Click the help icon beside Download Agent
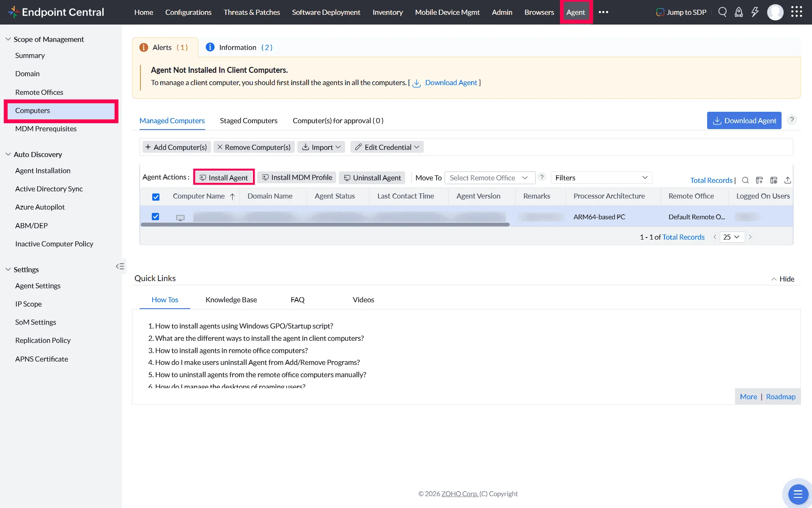 (792, 120)
